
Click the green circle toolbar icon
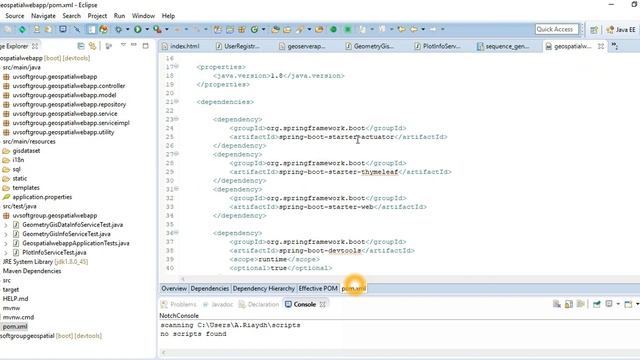[x=333, y=29]
